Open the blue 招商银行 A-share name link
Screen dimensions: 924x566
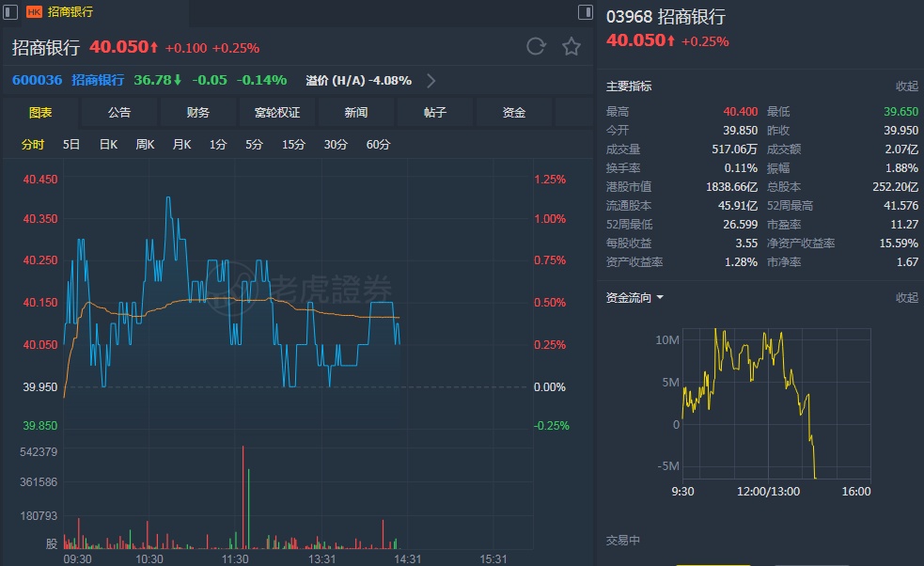pyautogui.click(x=98, y=80)
